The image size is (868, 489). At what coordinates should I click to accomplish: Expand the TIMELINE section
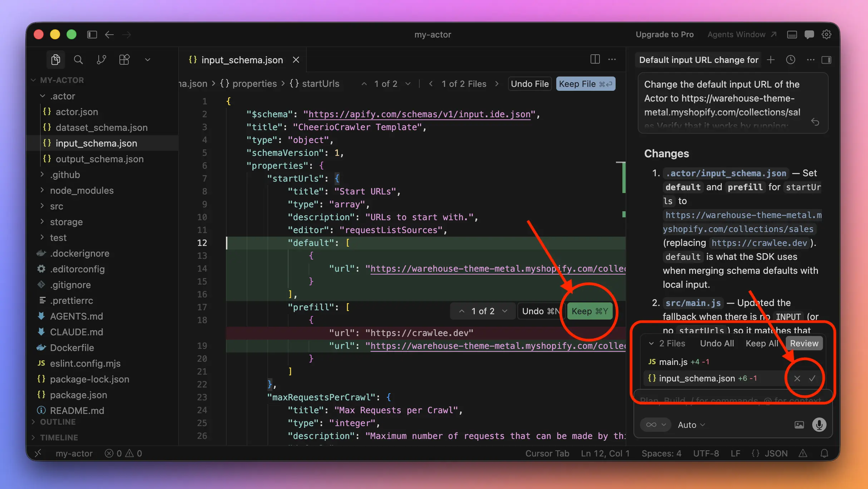tap(59, 438)
